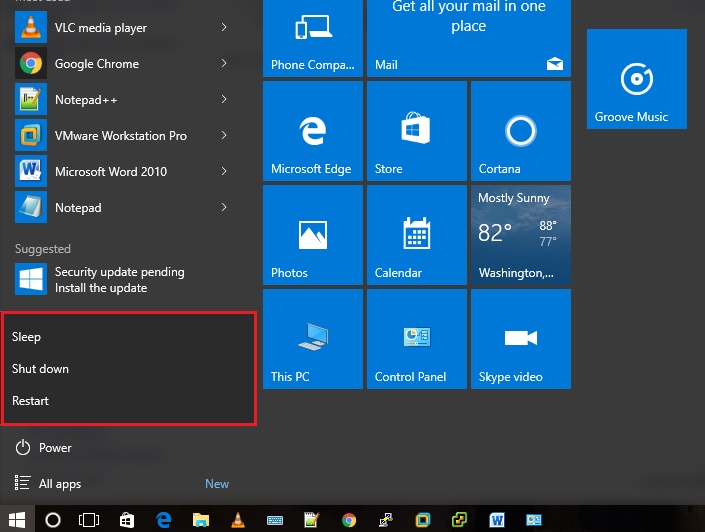Open the Groove Music tile
705x532 pixels.
[x=637, y=79]
